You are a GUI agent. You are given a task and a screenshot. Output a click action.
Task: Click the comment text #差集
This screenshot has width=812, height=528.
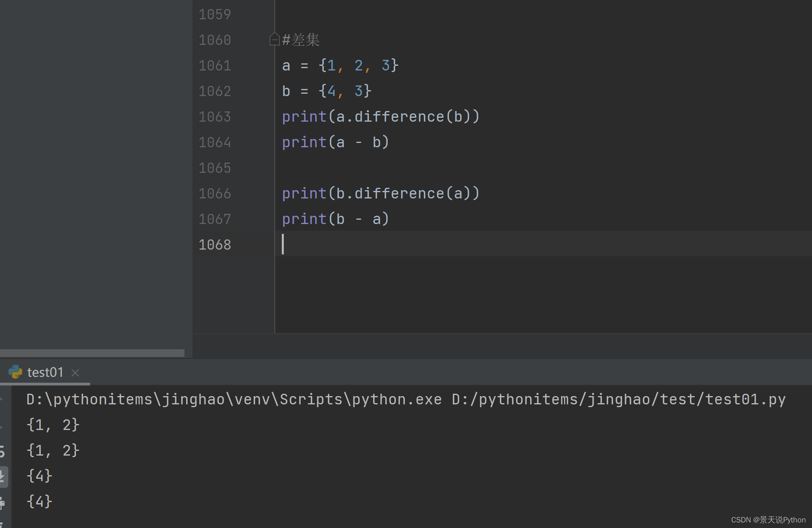pyautogui.click(x=301, y=40)
